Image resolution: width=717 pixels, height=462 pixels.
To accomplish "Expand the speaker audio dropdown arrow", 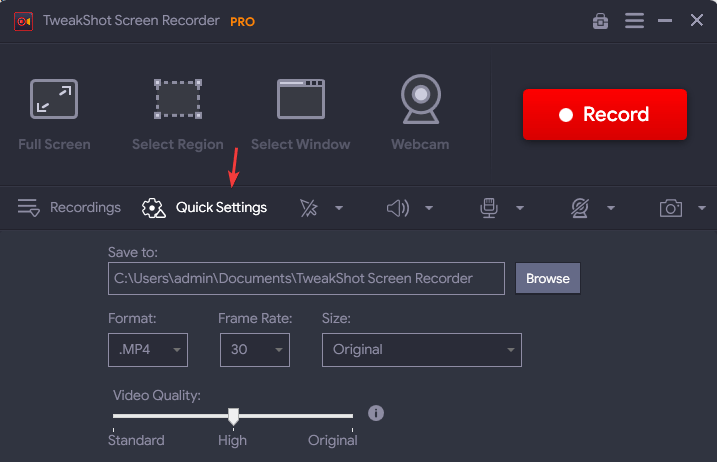I will pyautogui.click(x=429, y=208).
